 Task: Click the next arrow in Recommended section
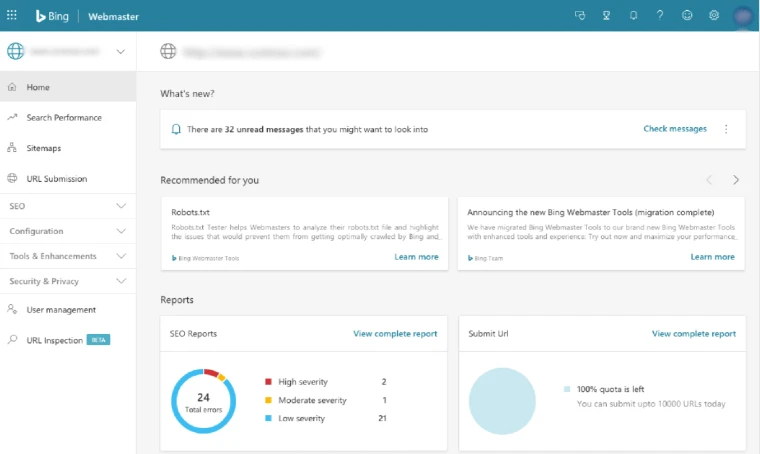point(736,180)
